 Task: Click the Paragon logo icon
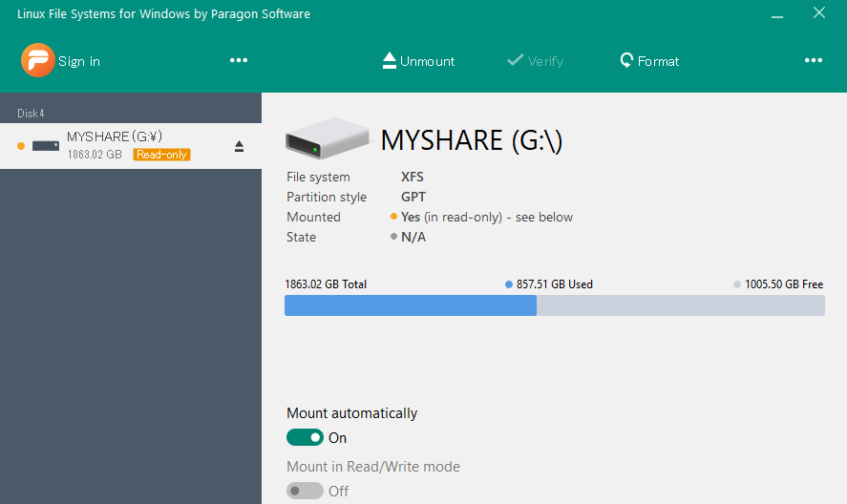[x=36, y=60]
